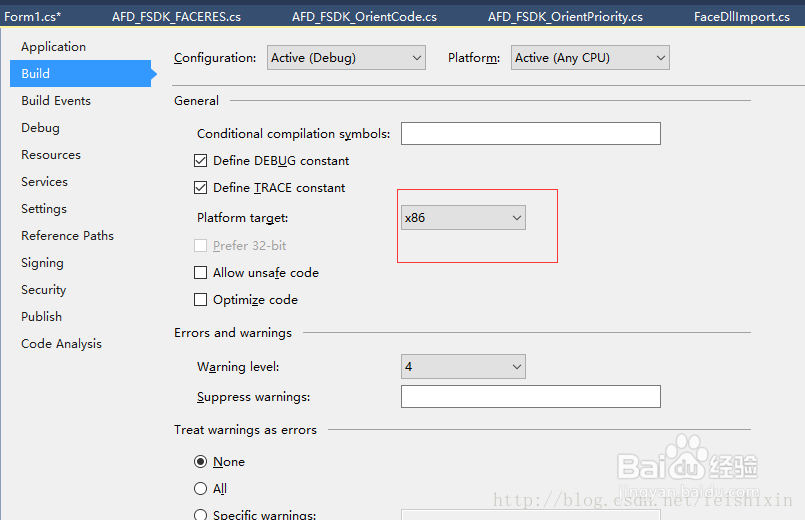Image resolution: width=805 pixels, height=520 pixels.
Task: Click the General section heading
Action: (x=196, y=101)
